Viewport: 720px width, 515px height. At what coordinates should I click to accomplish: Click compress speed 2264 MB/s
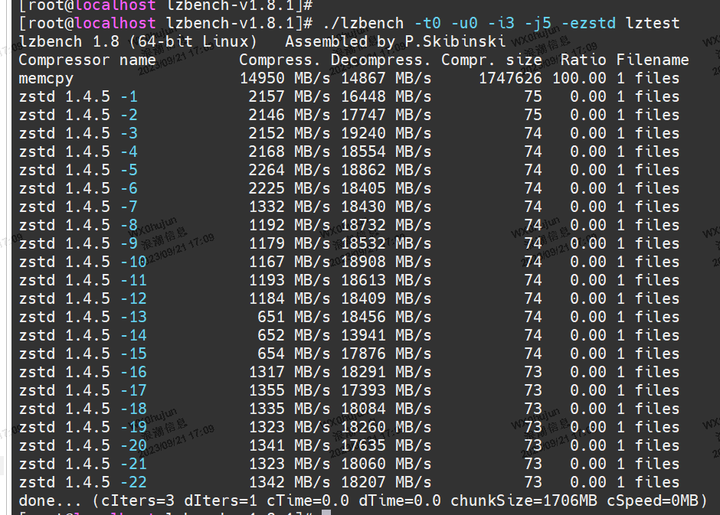point(289,170)
